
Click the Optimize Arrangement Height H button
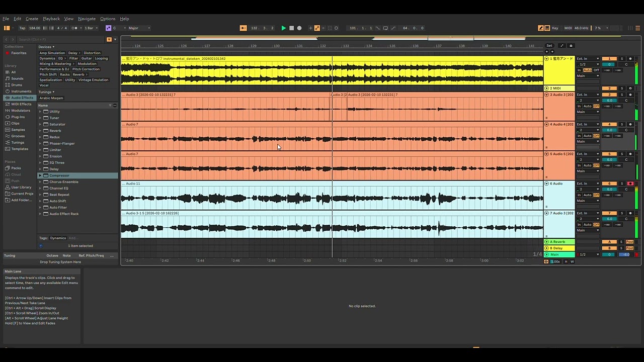pos(566,261)
